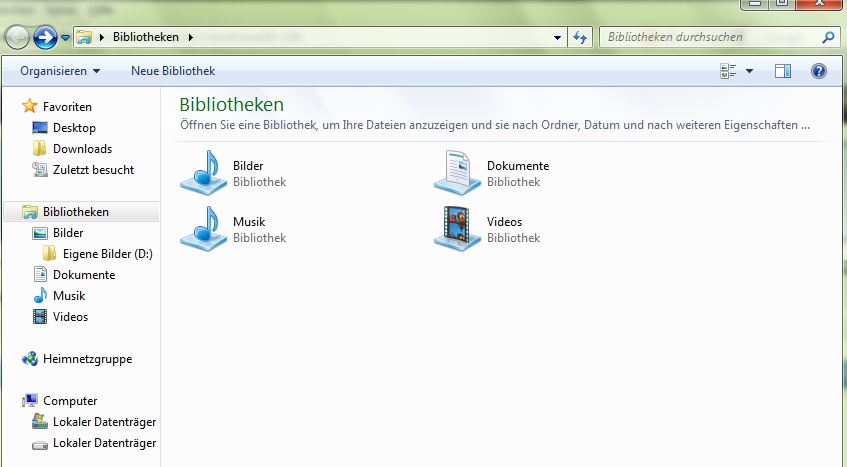Click the Zuletzt besucht icon

[39, 170]
